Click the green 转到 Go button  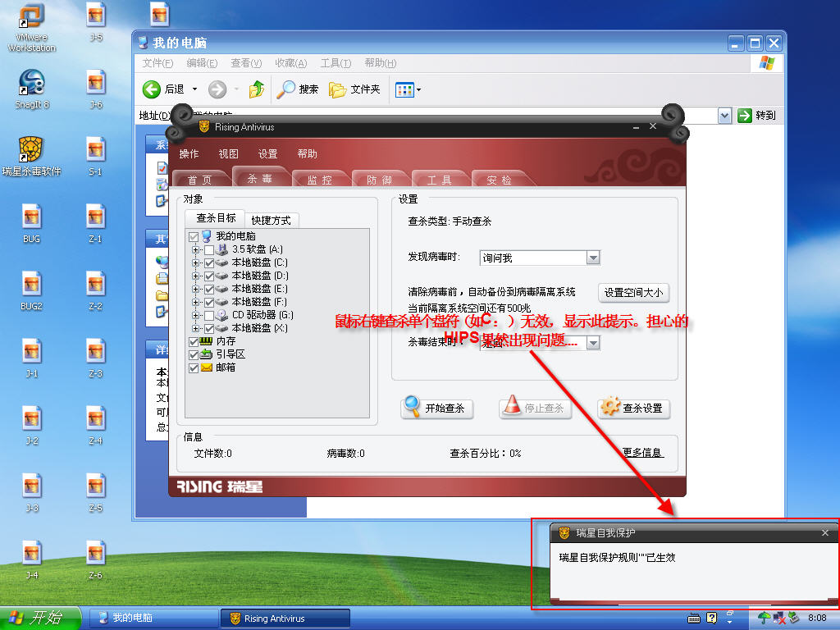pyautogui.click(x=756, y=115)
